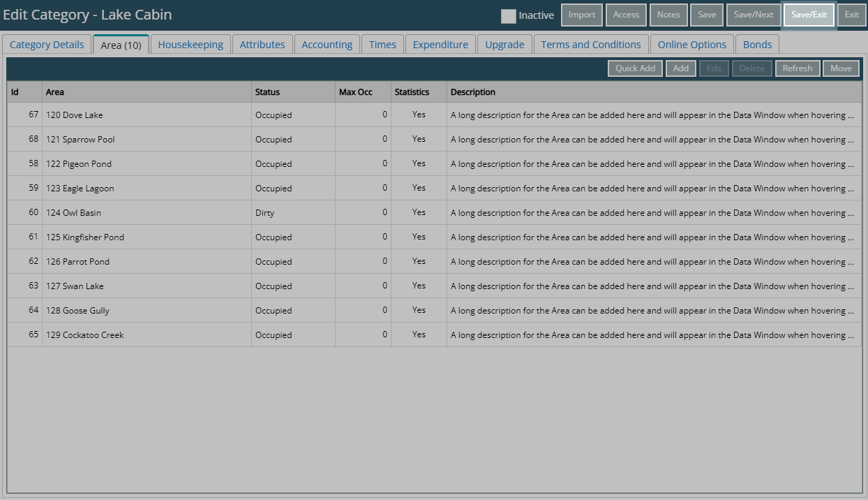Image resolution: width=868 pixels, height=500 pixels.
Task: Select the 123 Eagle Lagoon row
Action: coord(435,188)
